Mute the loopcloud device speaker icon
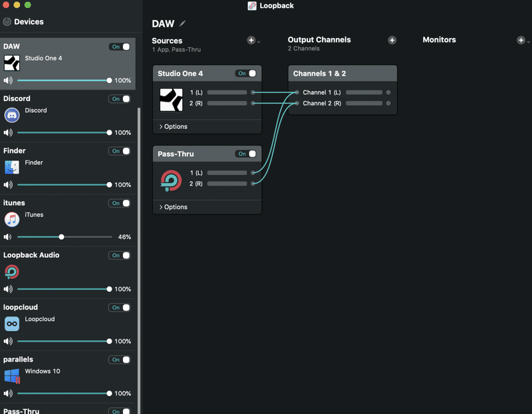The width and height of the screenshot is (532, 414). coord(8,341)
